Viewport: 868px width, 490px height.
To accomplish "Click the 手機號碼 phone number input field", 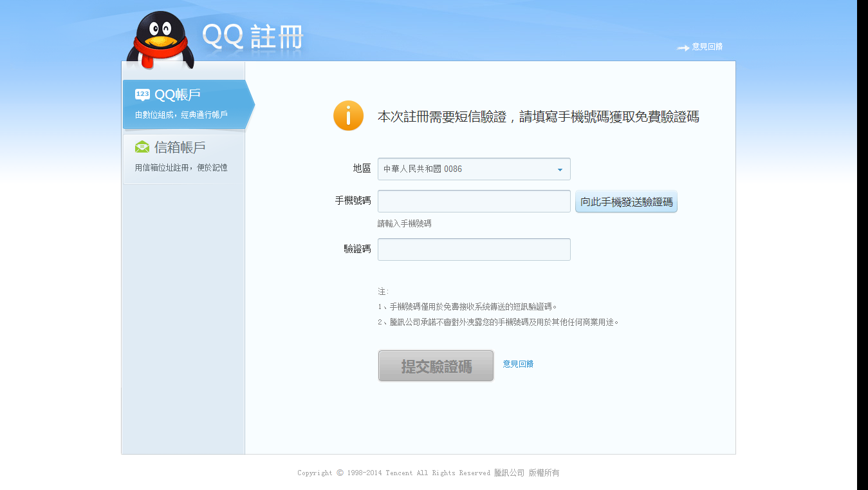I will 474,200.
